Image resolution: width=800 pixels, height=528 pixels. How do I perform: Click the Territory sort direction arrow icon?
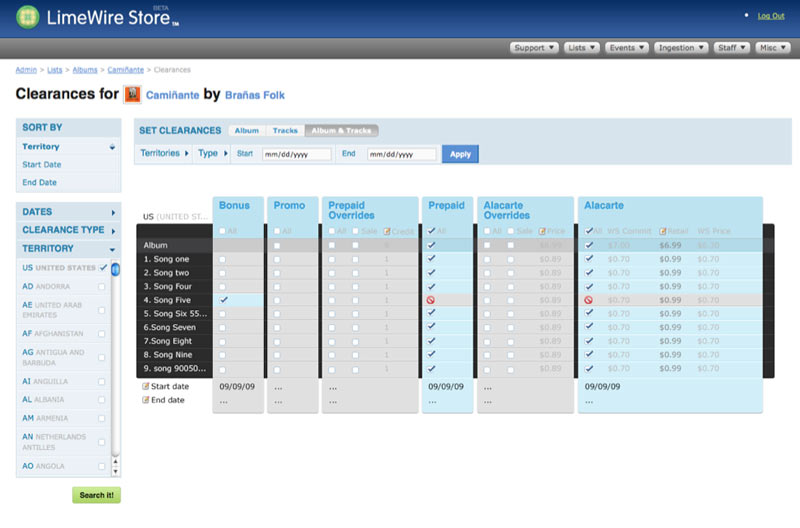[112, 147]
